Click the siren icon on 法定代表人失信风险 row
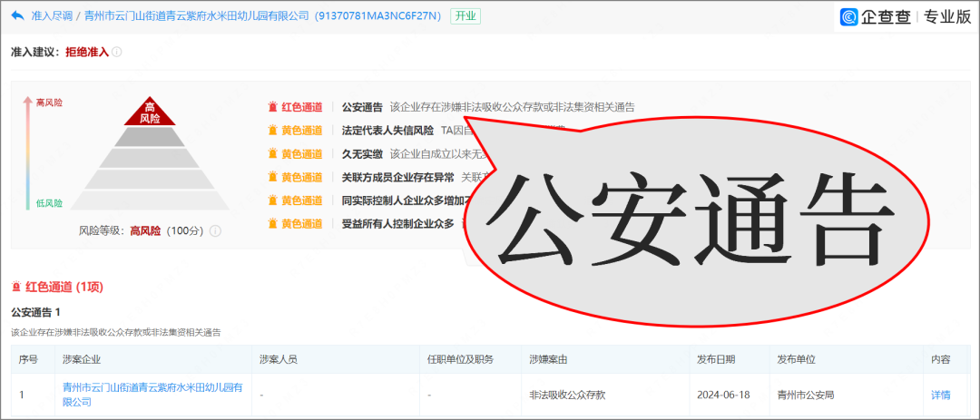980x420 pixels. (272, 130)
